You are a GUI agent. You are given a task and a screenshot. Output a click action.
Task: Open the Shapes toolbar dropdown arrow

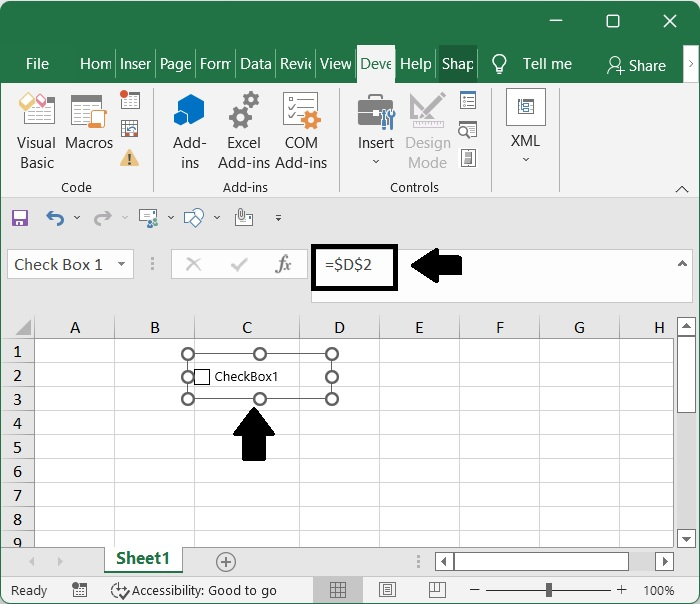(x=217, y=218)
